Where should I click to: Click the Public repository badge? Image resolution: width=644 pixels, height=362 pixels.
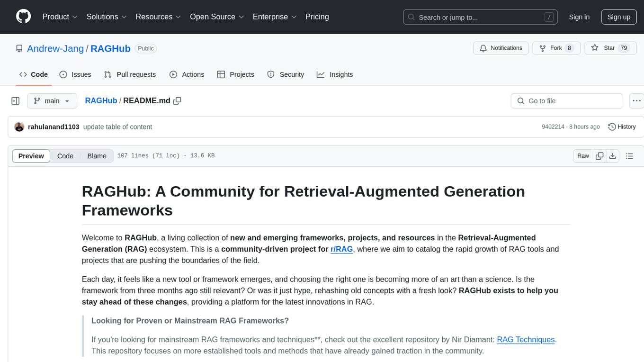[x=145, y=48]
